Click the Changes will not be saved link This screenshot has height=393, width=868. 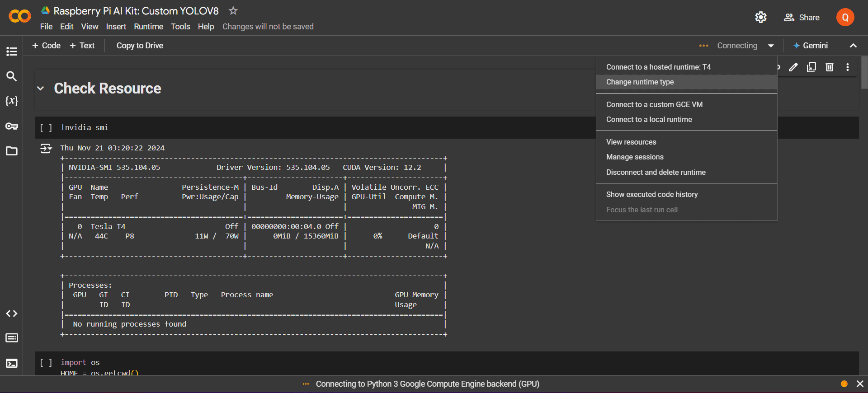268,27
